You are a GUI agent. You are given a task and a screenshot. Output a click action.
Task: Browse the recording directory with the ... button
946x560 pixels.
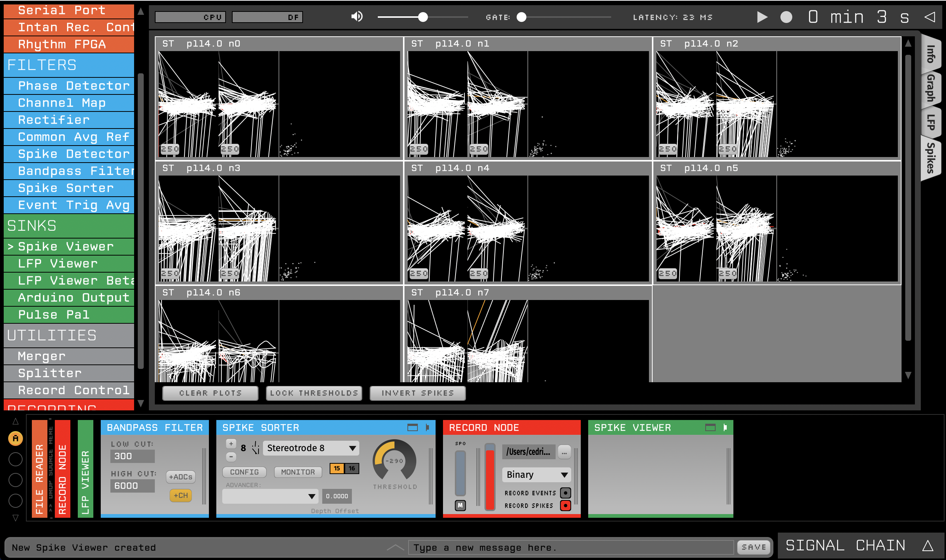point(564,452)
